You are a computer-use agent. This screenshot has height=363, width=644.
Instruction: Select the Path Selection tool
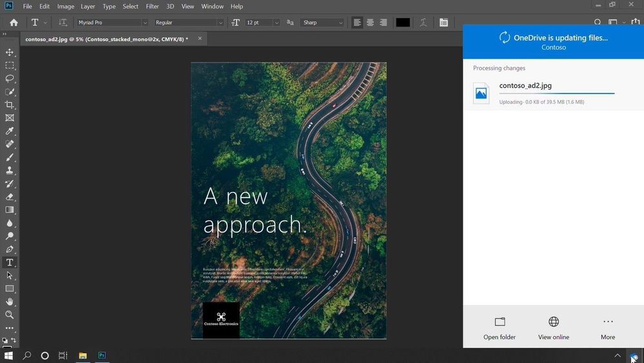point(10,275)
